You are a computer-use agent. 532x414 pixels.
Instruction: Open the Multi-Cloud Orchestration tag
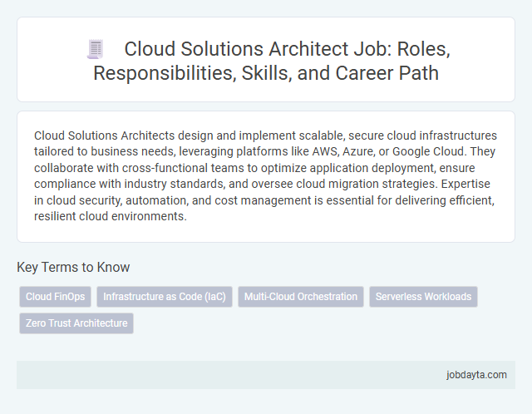pos(301,297)
